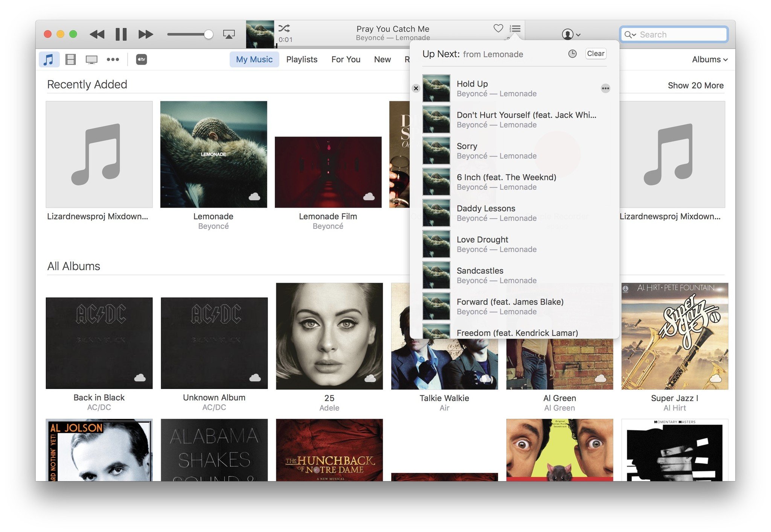771x532 pixels.
Task: Click the Search input field
Action: click(x=674, y=35)
